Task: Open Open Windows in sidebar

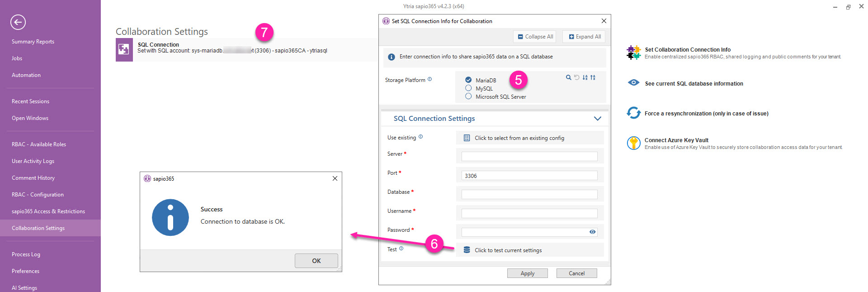Action: (x=30, y=118)
